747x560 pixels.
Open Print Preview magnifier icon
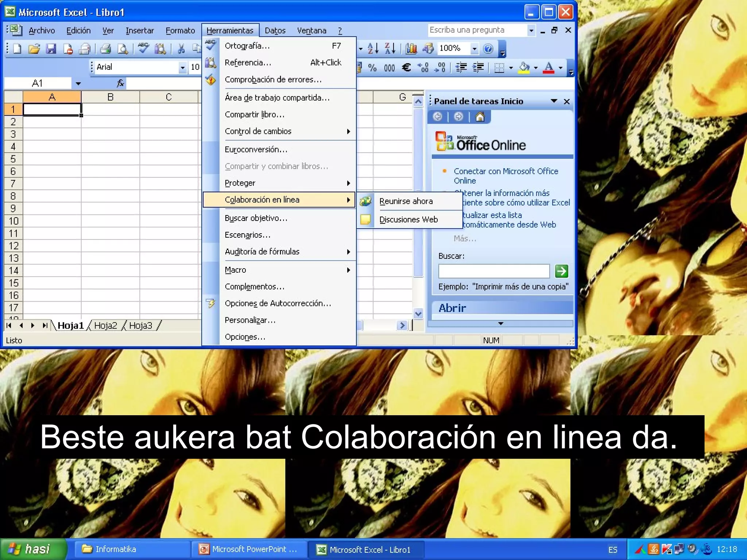click(x=123, y=48)
